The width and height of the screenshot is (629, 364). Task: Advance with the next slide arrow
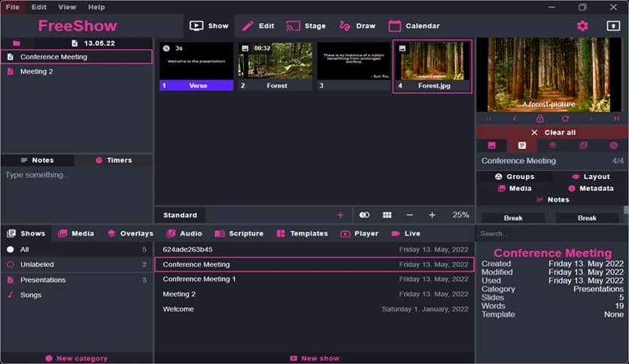pos(591,119)
